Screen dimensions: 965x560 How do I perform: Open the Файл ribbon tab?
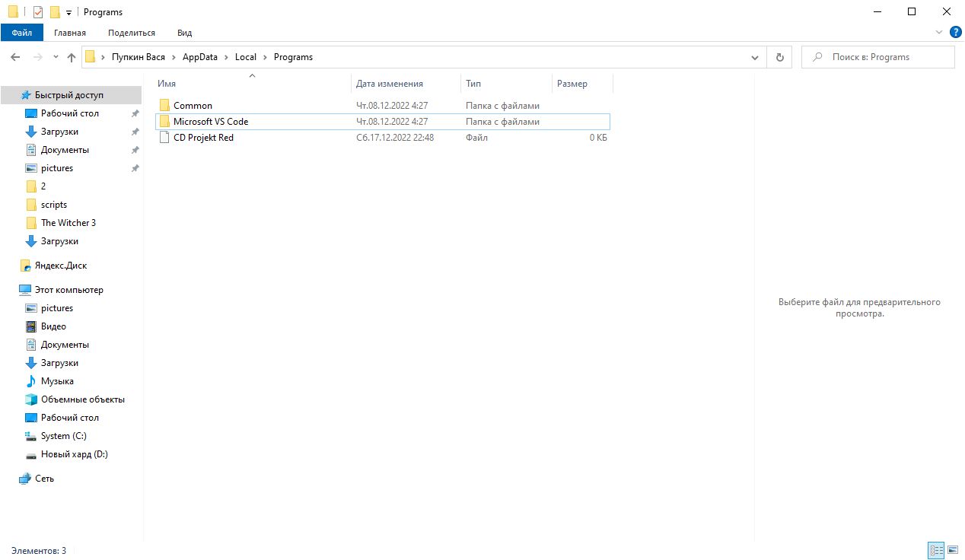point(21,33)
